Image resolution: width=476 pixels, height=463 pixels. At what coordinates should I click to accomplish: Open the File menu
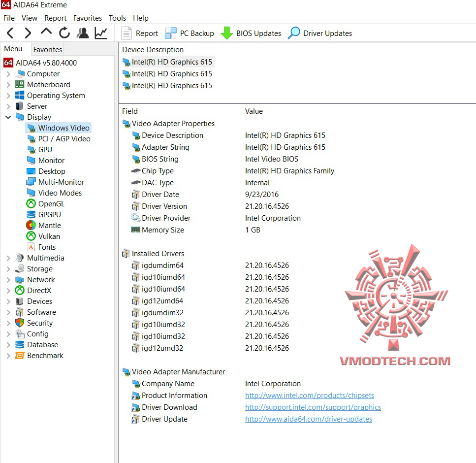click(x=9, y=18)
